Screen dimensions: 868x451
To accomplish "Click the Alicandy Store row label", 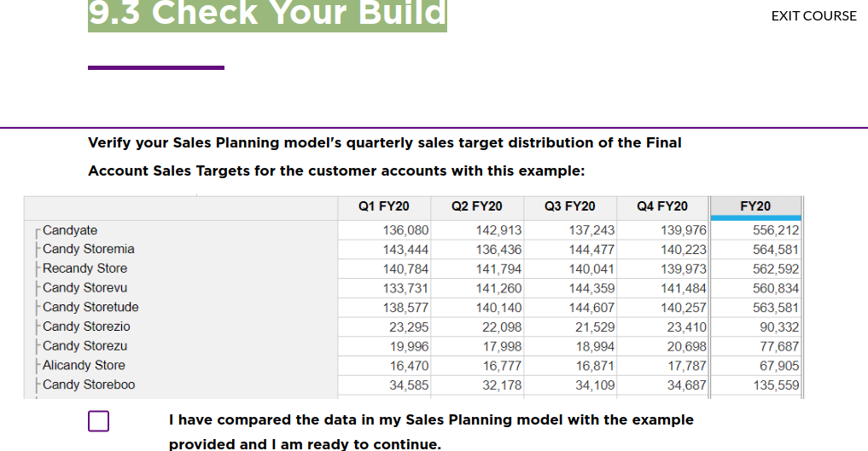I will 84,365.
